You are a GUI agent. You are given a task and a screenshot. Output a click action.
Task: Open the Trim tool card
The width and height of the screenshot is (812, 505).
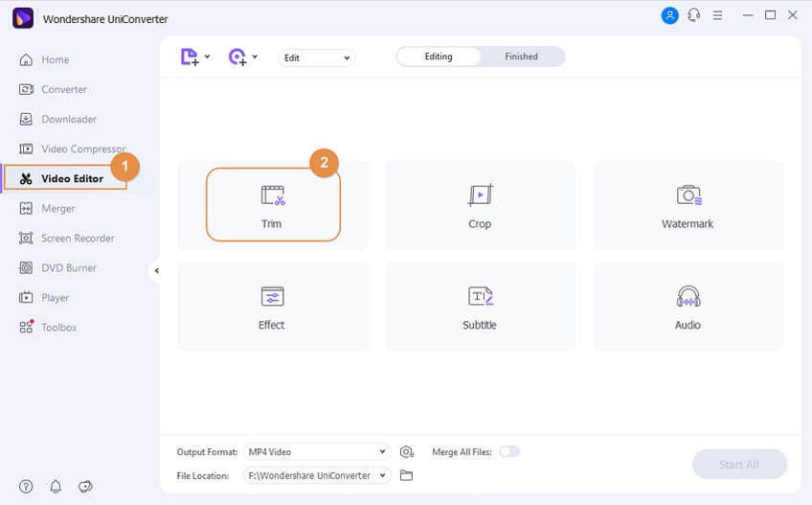pyautogui.click(x=273, y=205)
